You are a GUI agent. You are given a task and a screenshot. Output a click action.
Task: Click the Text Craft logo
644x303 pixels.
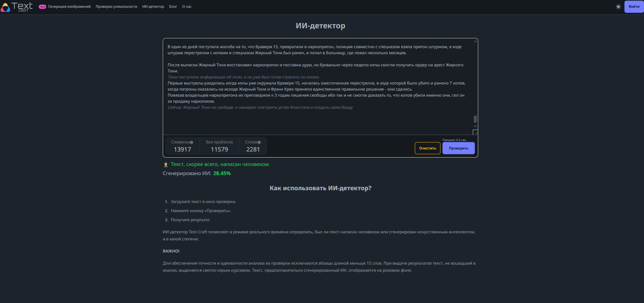17,7
